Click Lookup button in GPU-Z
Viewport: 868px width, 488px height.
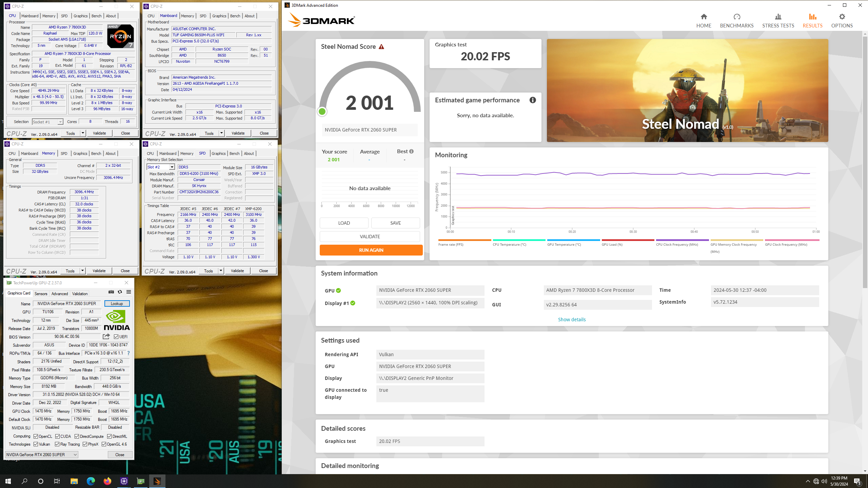click(x=117, y=303)
